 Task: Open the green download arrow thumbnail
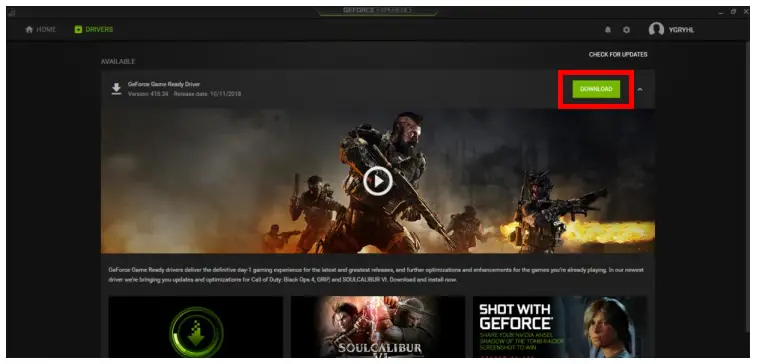pyautogui.click(x=196, y=327)
